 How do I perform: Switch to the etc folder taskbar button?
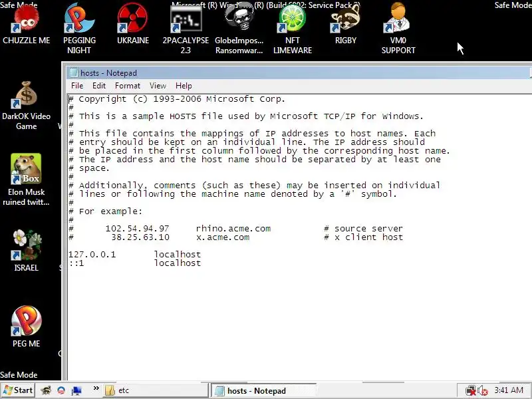click(156, 390)
